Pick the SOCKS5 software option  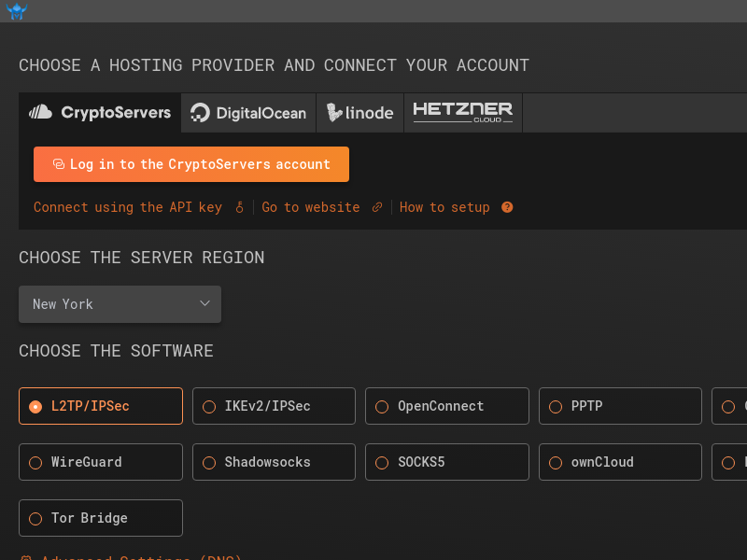pos(447,462)
